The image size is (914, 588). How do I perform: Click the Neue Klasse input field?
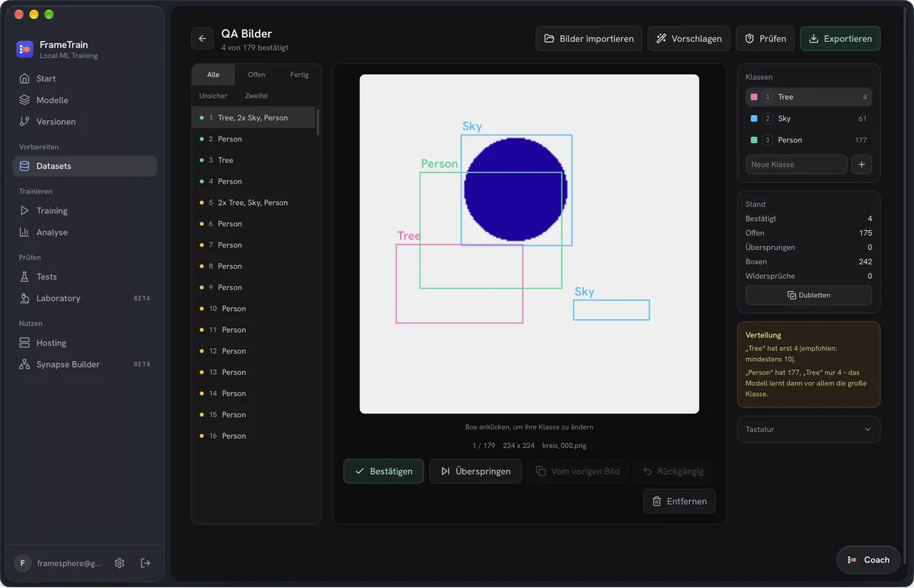pos(796,165)
